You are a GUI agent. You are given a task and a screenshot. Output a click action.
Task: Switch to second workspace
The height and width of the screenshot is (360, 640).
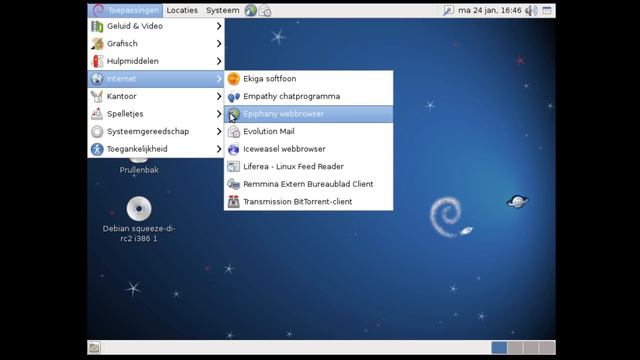(x=515, y=347)
